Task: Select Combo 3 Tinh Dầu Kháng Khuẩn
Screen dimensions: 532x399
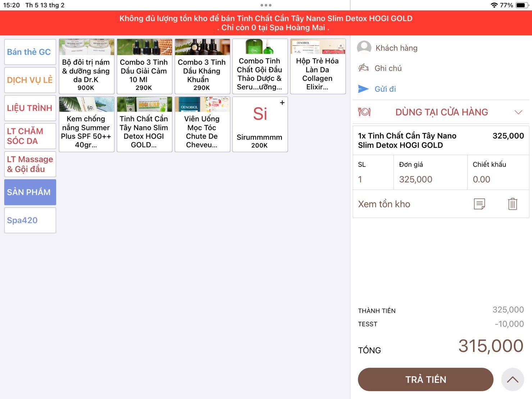Action: click(x=202, y=67)
